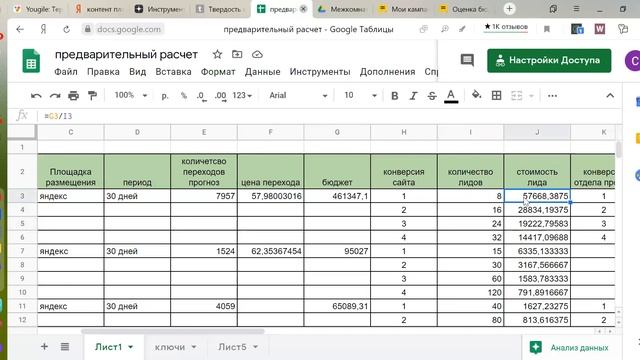640x360 pixels.
Task: Open the Вид menu
Action: click(138, 72)
